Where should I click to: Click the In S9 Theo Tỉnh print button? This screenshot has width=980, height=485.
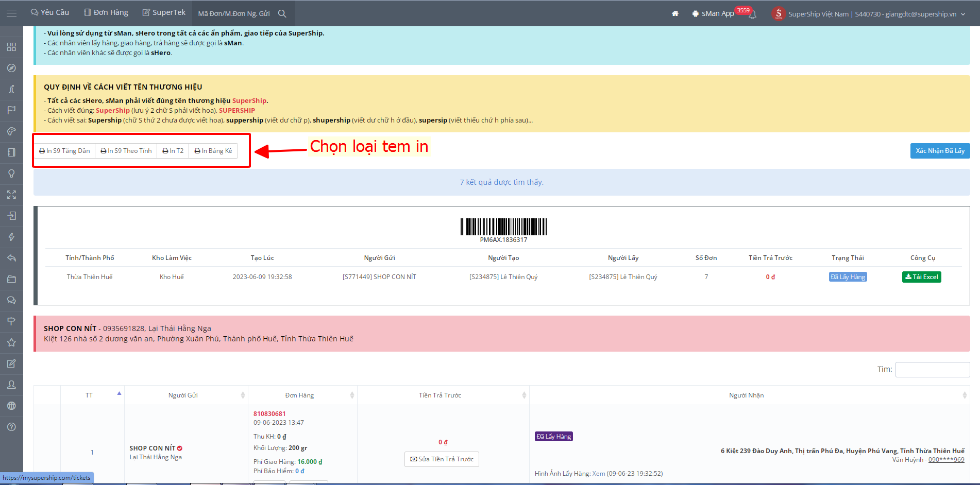[x=126, y=151]
